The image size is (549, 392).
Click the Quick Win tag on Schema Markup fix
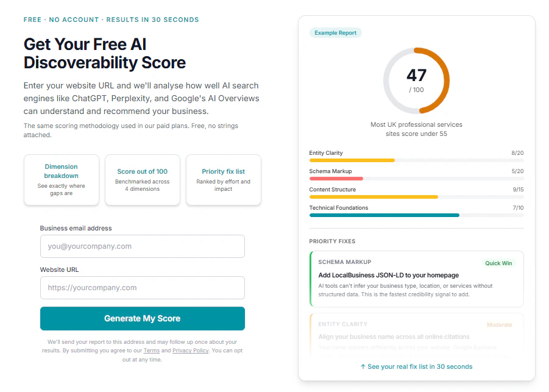coord(498,263)
